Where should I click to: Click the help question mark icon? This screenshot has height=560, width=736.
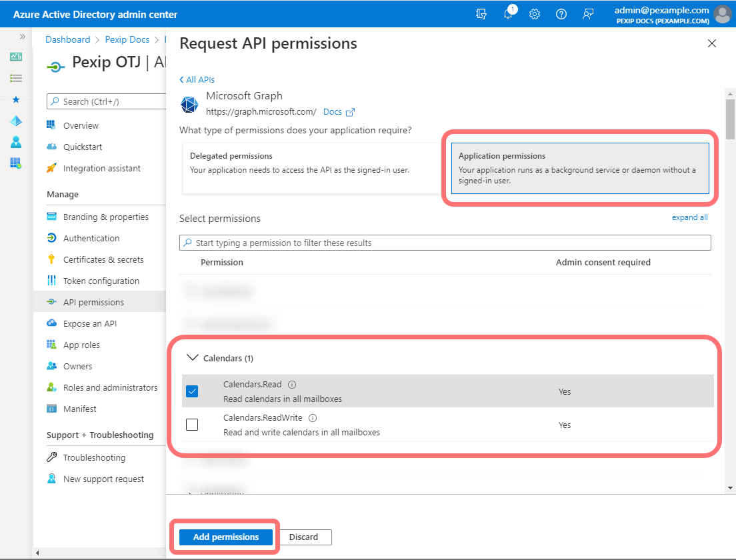tap(561, 14)
